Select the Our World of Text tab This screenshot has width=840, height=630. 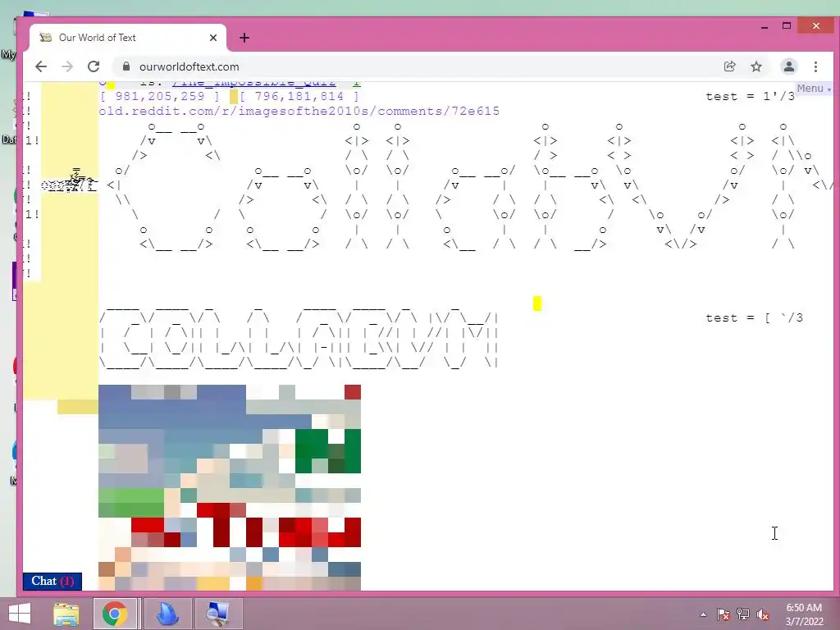point(127,38)
